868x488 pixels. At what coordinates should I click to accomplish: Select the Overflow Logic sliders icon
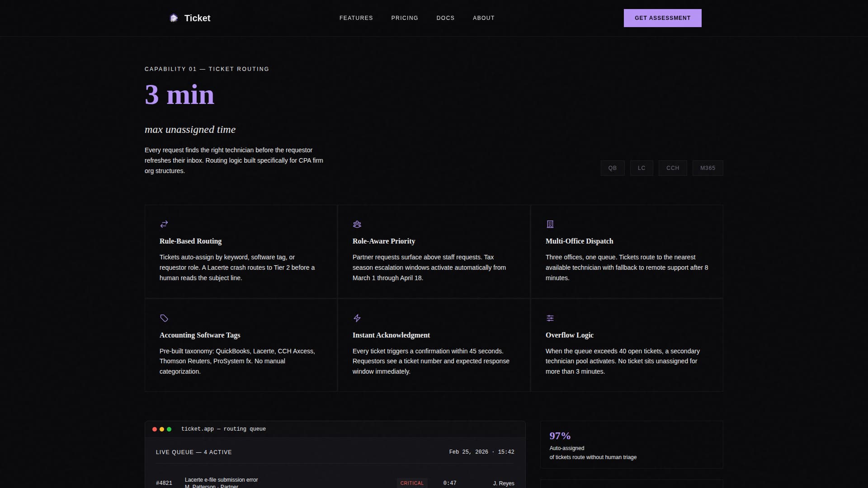550,318
